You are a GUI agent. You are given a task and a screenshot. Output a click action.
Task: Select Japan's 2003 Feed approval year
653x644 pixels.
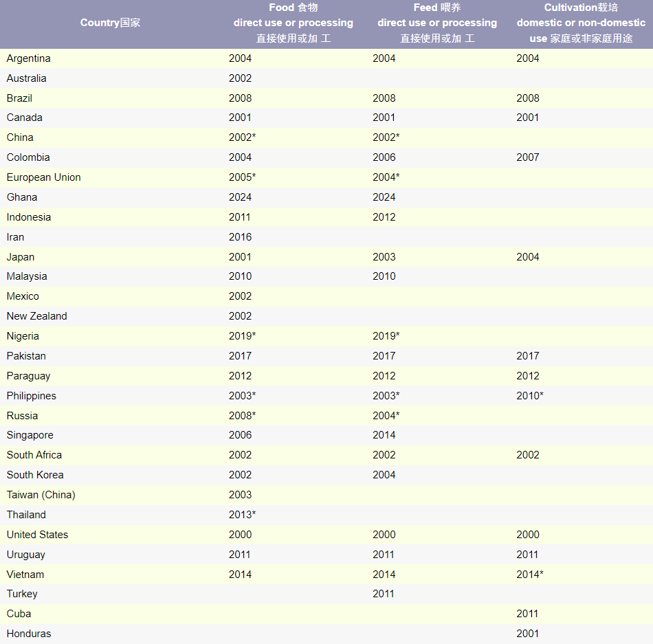click(x=384, y=257)
